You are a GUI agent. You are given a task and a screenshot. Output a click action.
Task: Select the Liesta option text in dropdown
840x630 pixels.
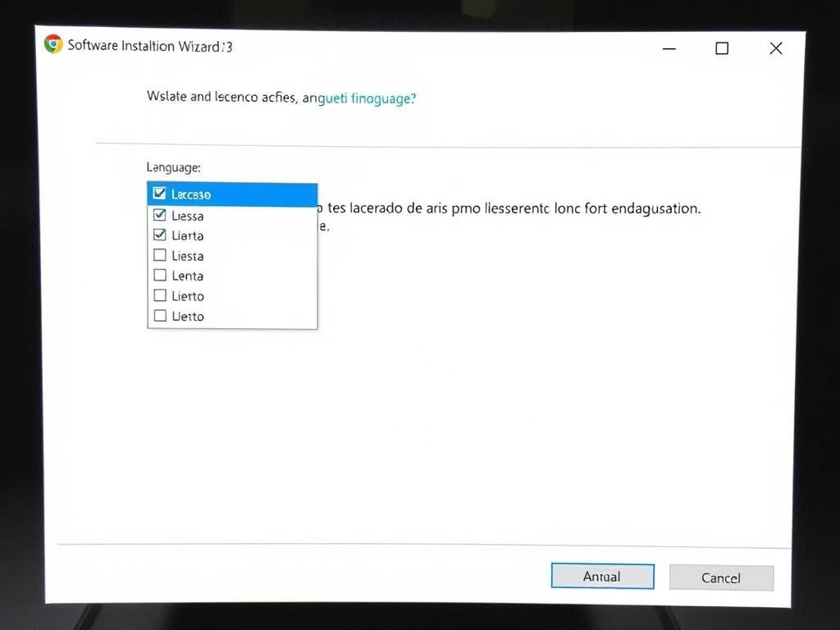[188, 256]
